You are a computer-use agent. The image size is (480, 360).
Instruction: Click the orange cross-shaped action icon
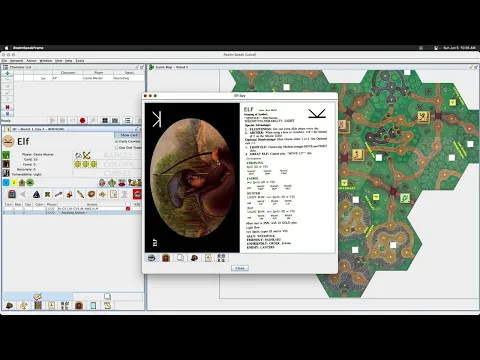pos(102,194)
